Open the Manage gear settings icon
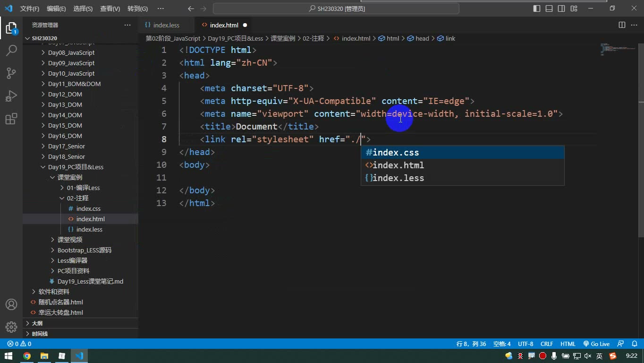The width and height of the screenshot is (644, 363). 11,327
